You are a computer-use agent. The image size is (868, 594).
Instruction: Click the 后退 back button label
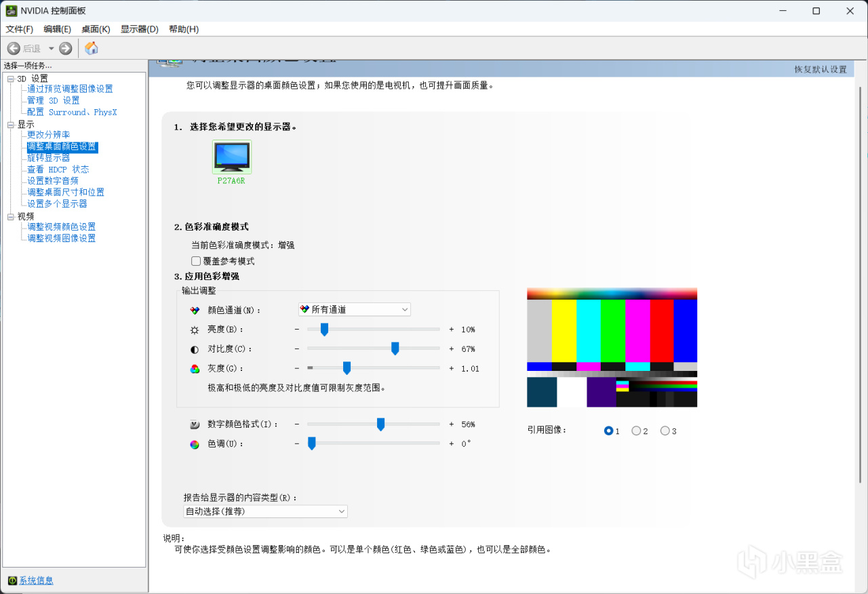click(x=32, y=49)
